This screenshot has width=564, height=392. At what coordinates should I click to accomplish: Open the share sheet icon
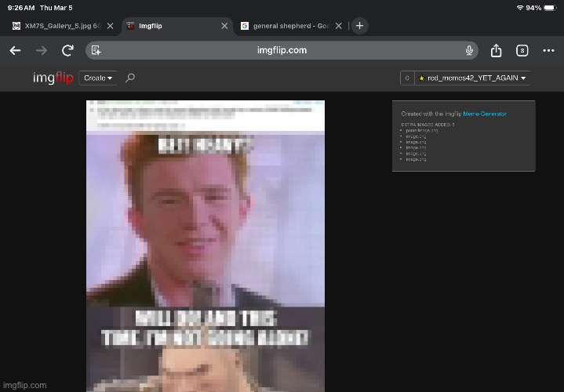(x=496, y=50)
